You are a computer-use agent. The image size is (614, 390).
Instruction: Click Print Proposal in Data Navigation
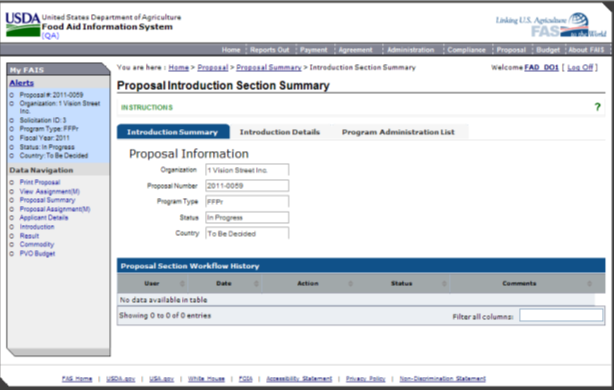coord(40,182)
